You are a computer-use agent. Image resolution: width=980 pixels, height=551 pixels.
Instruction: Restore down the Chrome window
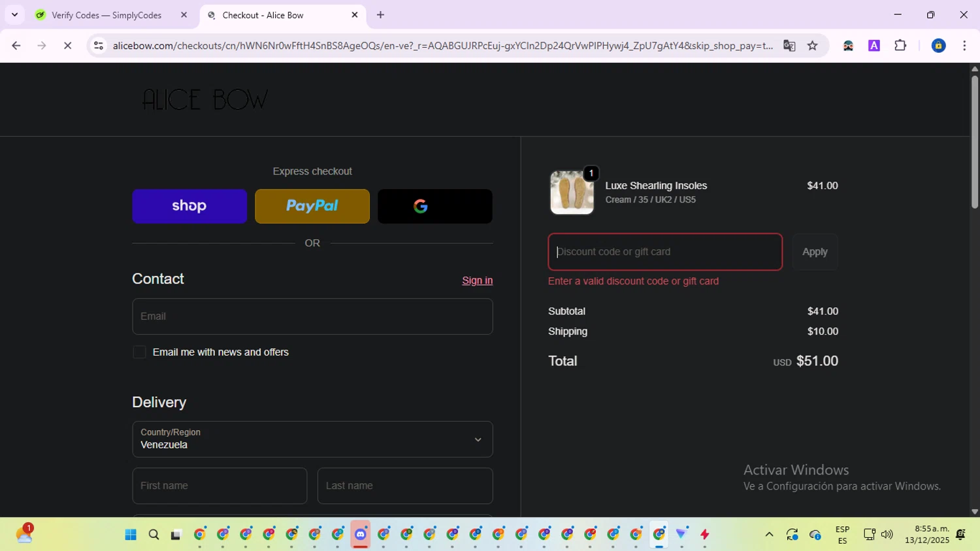[x=931, y=14]
